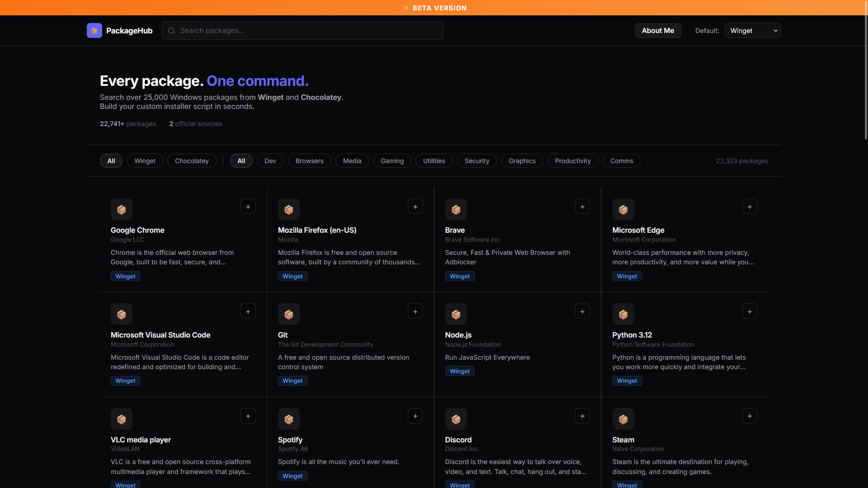Add Spotify with its plus icon
Viewport: 868px width, 488px height.
pyautogui.click(x=415, y=416)
